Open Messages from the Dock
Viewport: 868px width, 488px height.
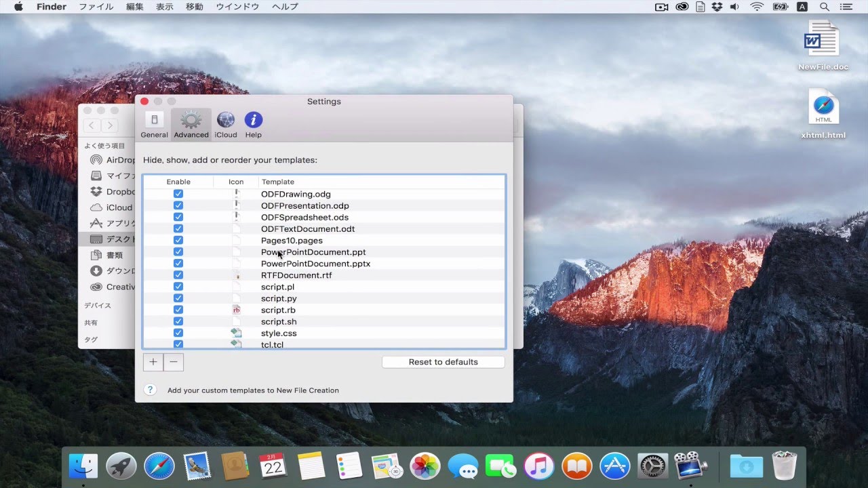(x=463, y=466)
